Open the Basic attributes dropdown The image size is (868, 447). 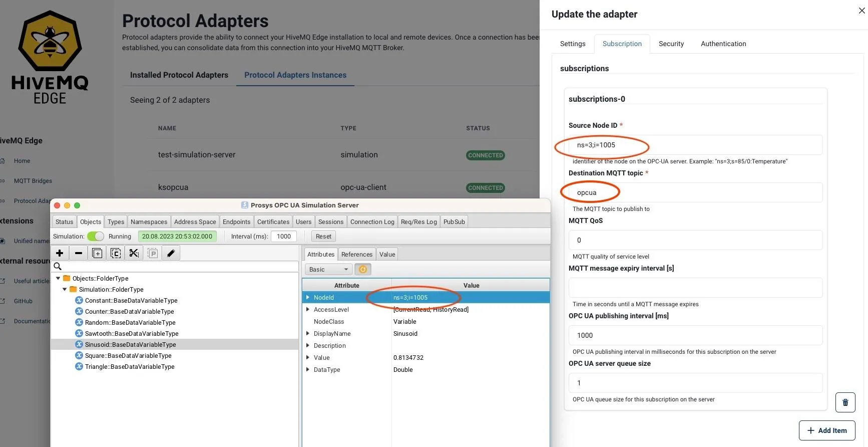(x=328, y=269)
